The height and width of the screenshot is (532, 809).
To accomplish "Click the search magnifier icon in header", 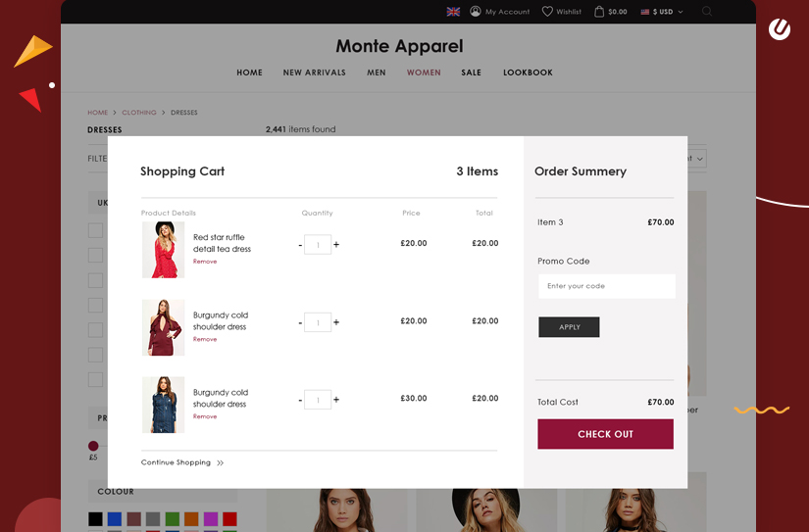I will click(x=706, y=12).
